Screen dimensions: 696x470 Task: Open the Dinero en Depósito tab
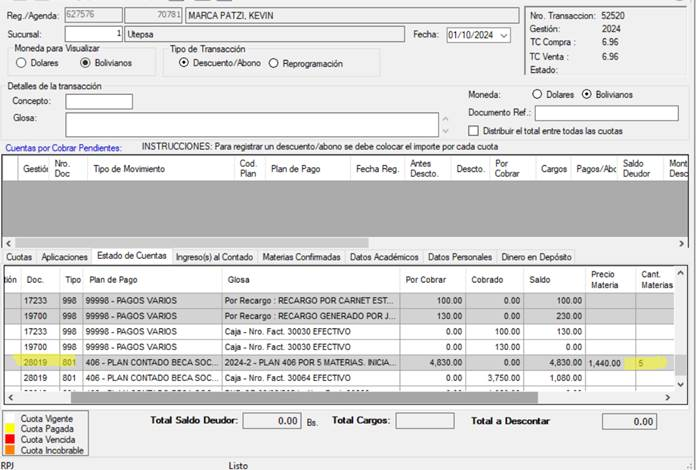click(537, 257)
